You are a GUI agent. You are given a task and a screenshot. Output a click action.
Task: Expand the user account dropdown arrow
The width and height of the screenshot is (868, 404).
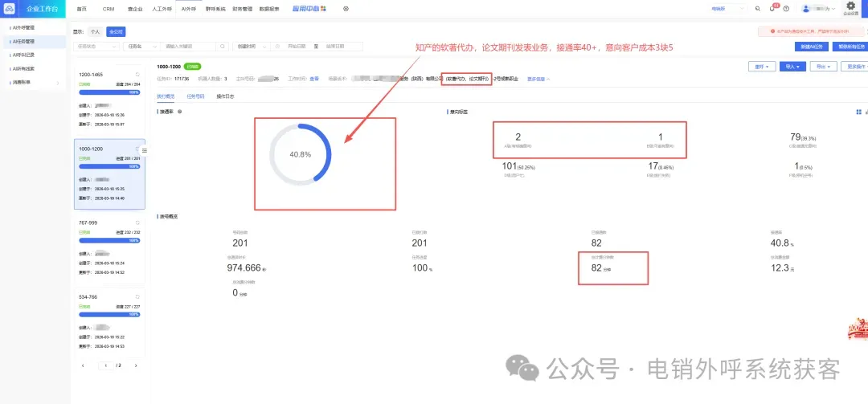coord(833,9)
